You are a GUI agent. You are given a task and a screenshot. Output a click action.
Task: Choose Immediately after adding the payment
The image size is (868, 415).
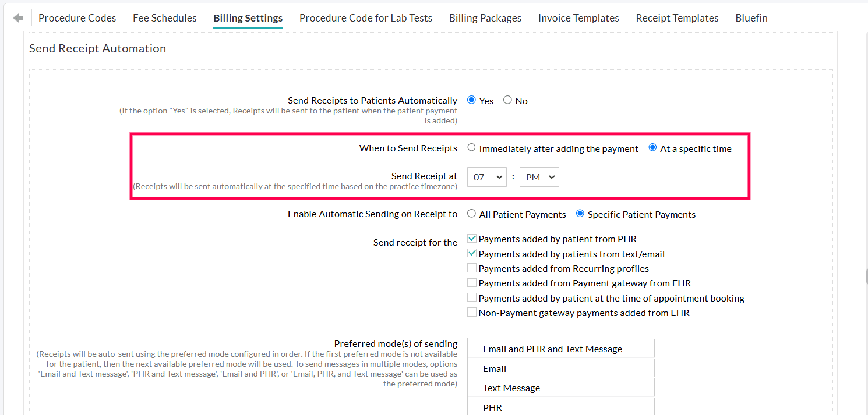tap(471, 147)
